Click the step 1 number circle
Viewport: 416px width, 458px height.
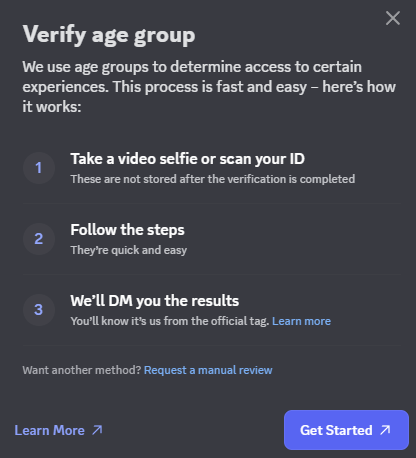(39, 168)
